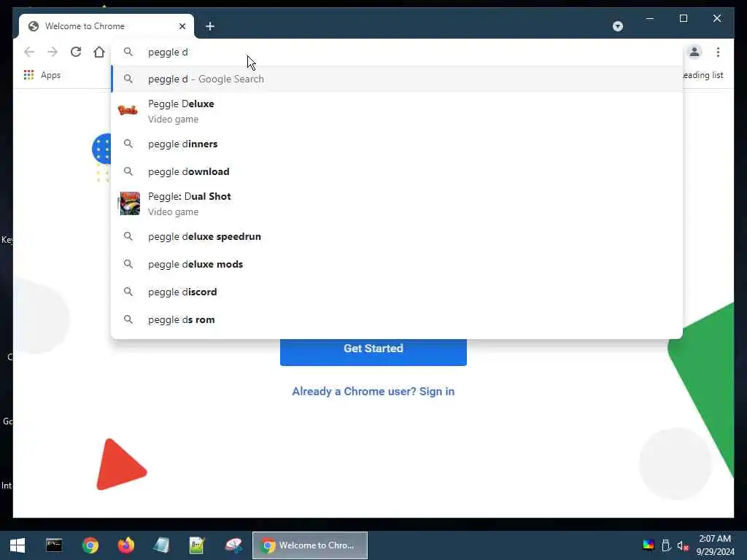Launch Firefox from the taskbar
The height and width of the screenshot is (560, 747).
coord(125,545)
